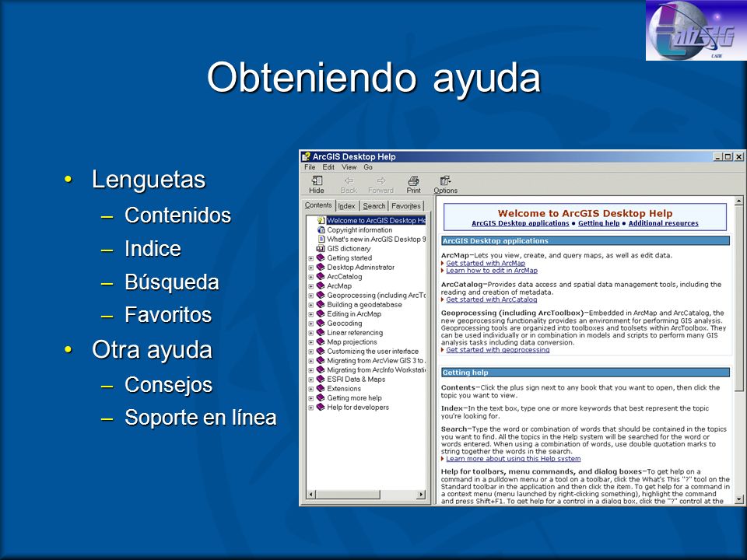Viewport: 747px width, 560px height.
Task: Select Geoprocessing (including ArcToolbox) tree item
Action: tap(377, 296)
